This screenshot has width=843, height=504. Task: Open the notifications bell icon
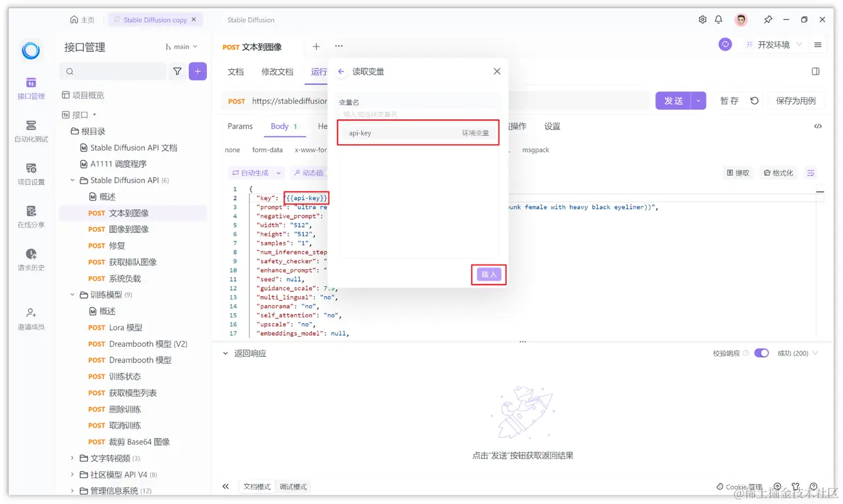coord(719,20)
